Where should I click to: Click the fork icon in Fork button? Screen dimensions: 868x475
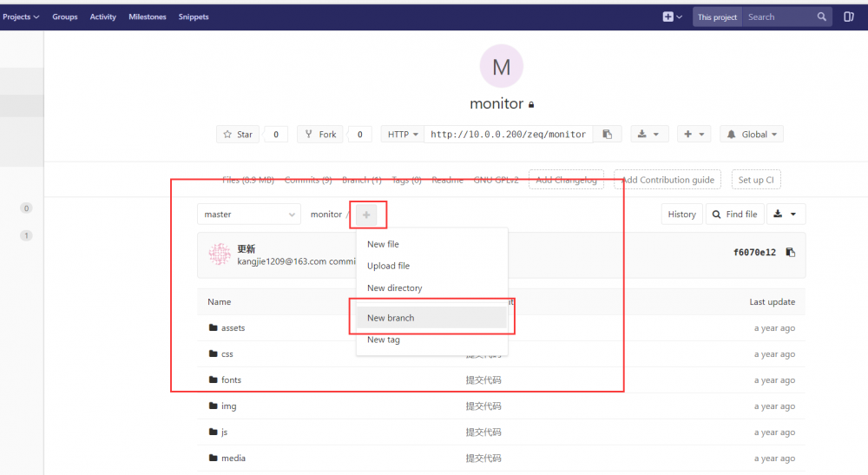[x=309, y=134]
